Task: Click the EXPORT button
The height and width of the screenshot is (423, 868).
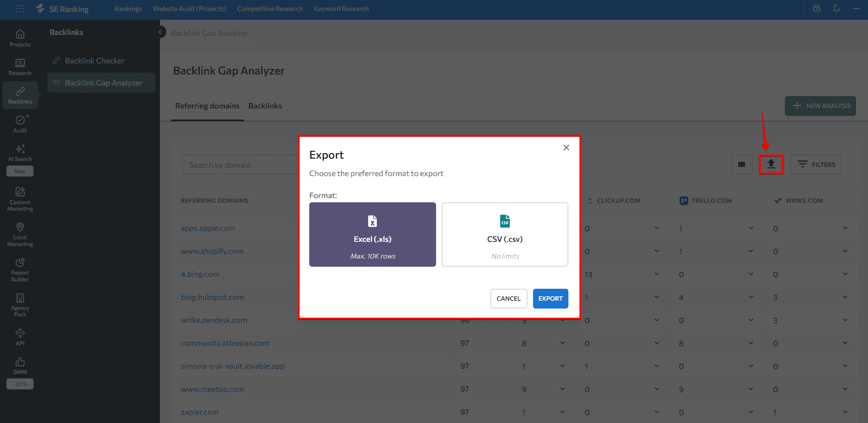Action: point(550,298)
